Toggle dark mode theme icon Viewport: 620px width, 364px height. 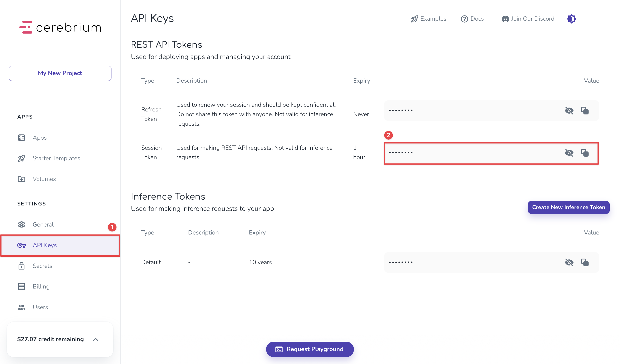(x=572, y=19)
